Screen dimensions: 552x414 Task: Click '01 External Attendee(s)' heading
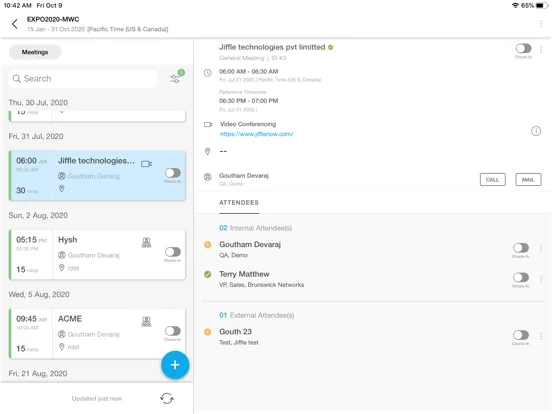(x=257, y=315)
